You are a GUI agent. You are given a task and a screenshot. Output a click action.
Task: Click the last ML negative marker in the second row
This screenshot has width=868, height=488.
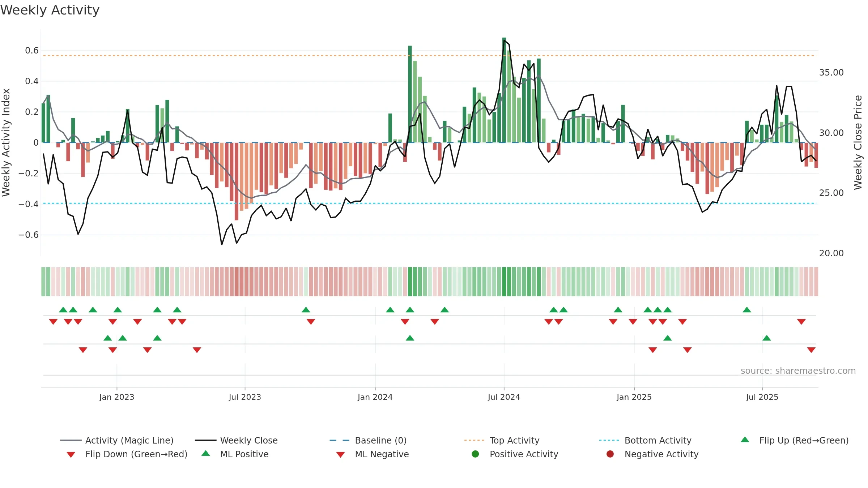coord(811,350)
